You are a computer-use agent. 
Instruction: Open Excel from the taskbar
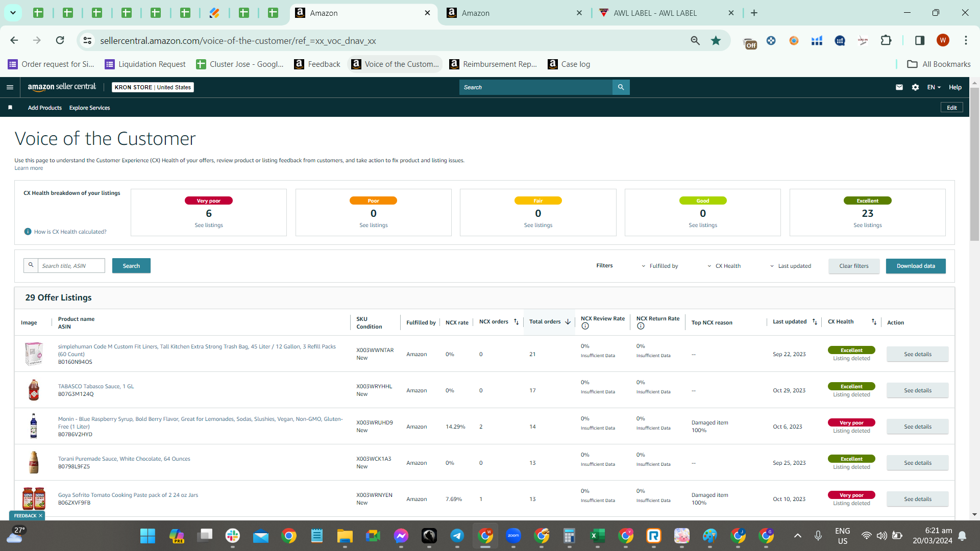598,536
